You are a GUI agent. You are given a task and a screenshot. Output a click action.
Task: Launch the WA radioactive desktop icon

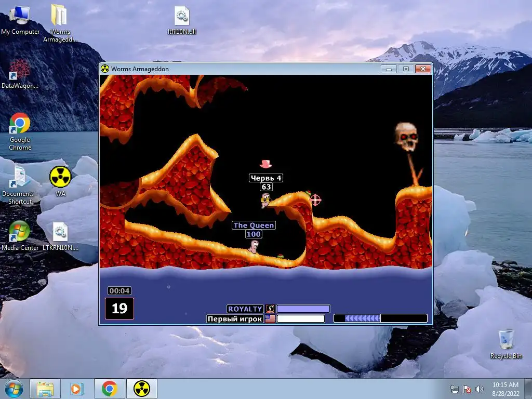pyautogui.click(x=60, y=181)
